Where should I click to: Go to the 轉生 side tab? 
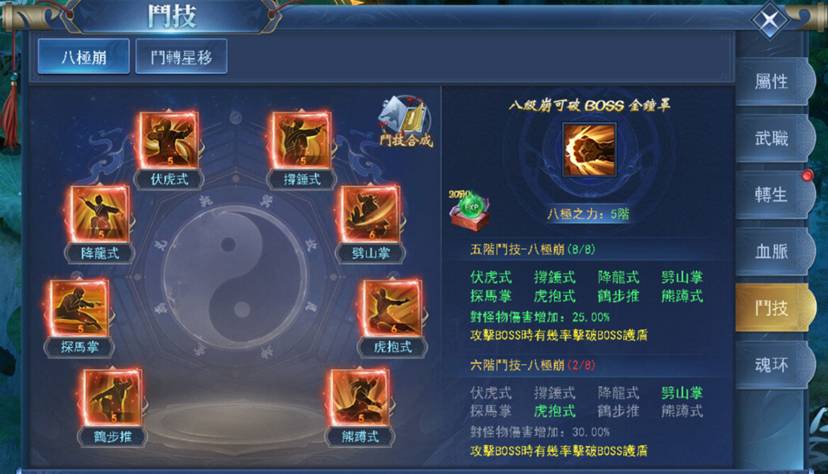coord(771,195)
